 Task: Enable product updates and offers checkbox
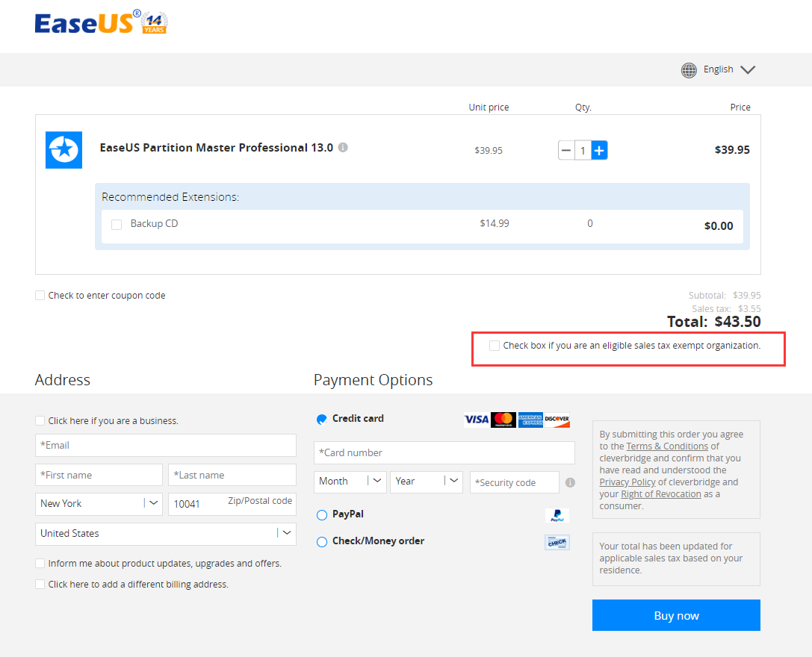[x=40, y=563]
